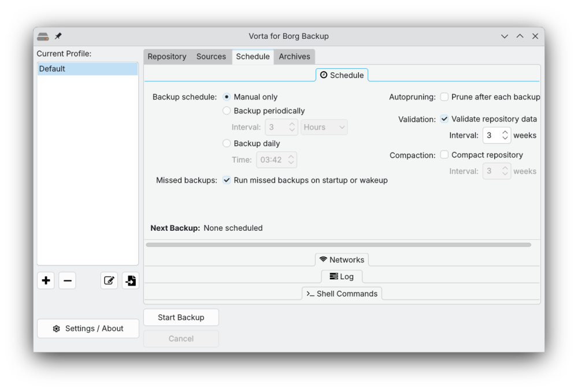The height and width of the screenshot is (392, 578).
Task: Expand the Log section
Action: [x=342, y=276]
